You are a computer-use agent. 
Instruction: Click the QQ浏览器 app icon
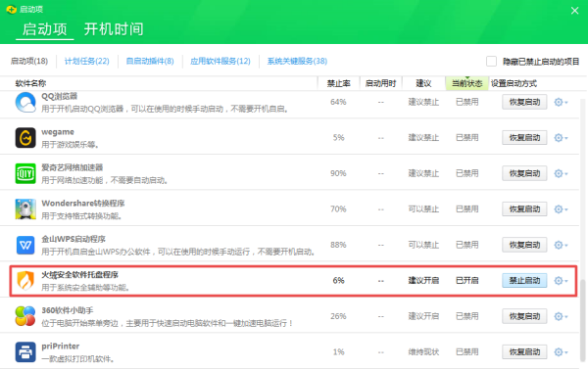[25, 102]
